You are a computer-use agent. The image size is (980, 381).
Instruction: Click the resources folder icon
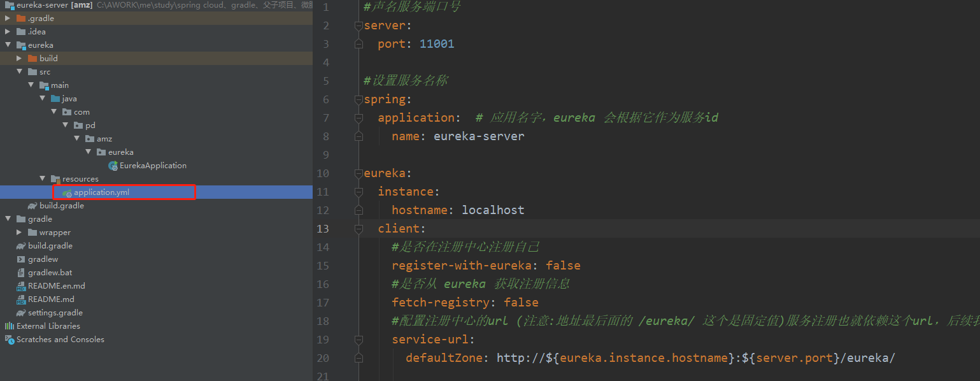55,179
